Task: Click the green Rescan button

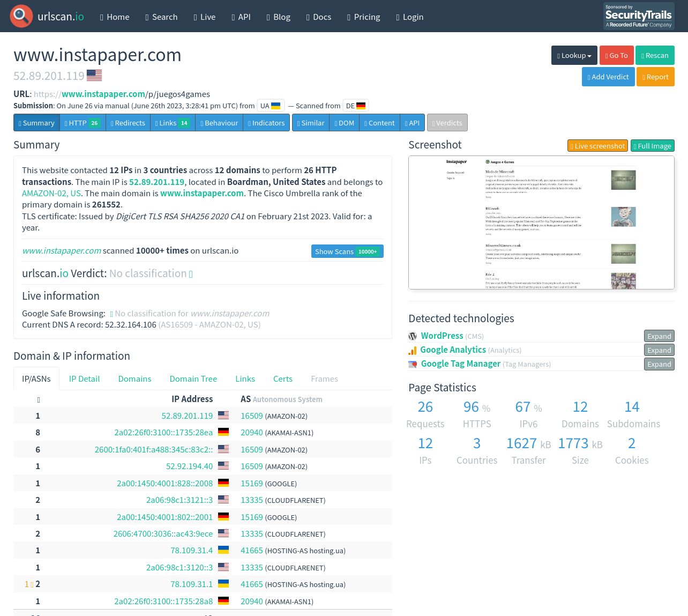Action: click(655, 55)
